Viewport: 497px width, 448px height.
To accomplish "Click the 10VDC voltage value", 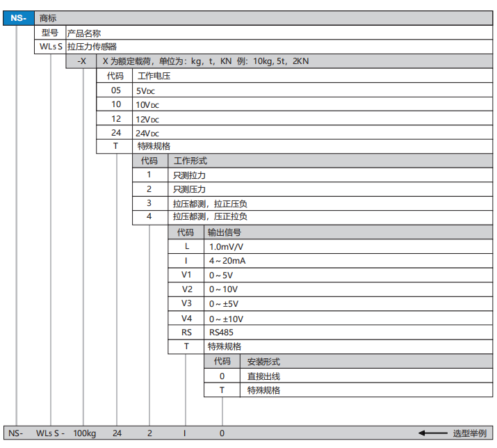I will (147, 105).
